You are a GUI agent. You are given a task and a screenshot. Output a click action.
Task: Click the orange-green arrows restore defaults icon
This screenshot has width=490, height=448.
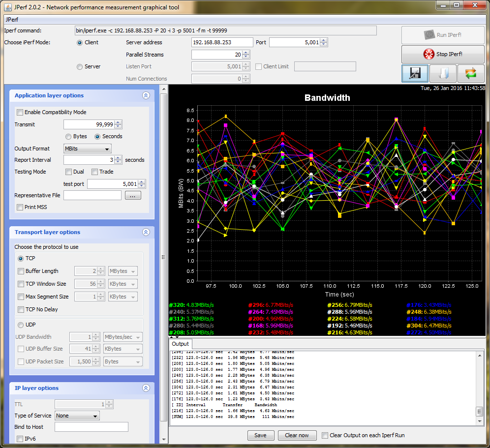click(471, 74)
